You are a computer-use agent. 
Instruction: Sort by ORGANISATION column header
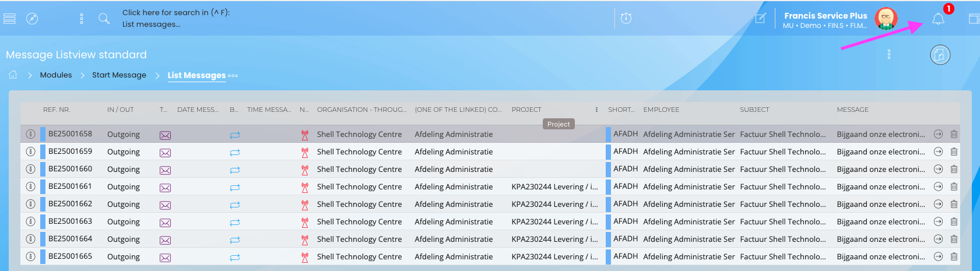(362, 110)
